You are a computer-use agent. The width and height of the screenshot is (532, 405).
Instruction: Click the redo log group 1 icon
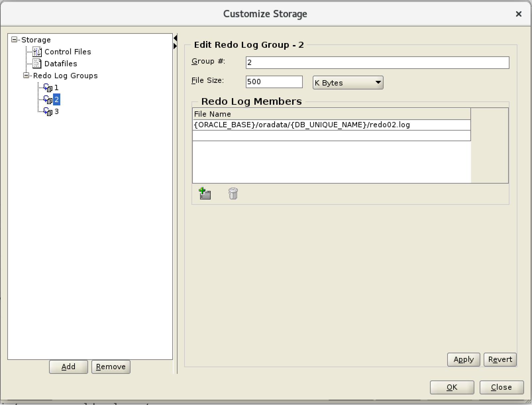pyautogui.click(x=48, y=88)
